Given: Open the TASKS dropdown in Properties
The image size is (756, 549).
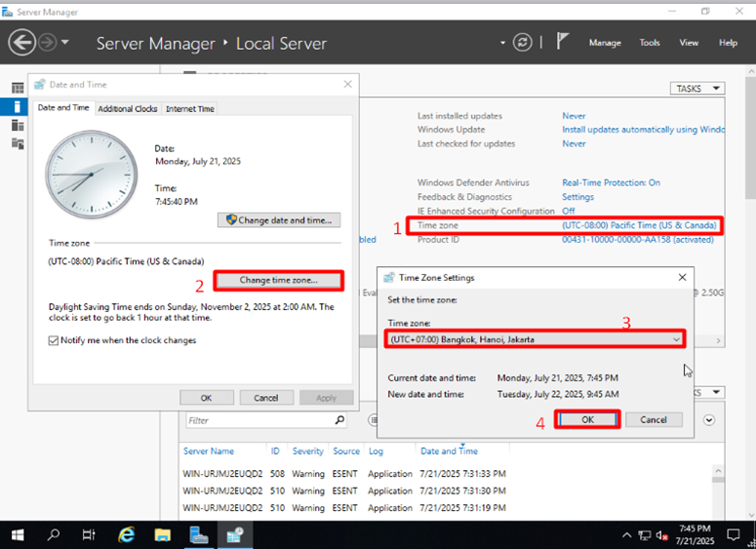Looking at the screenshot, I should (696, 89).
